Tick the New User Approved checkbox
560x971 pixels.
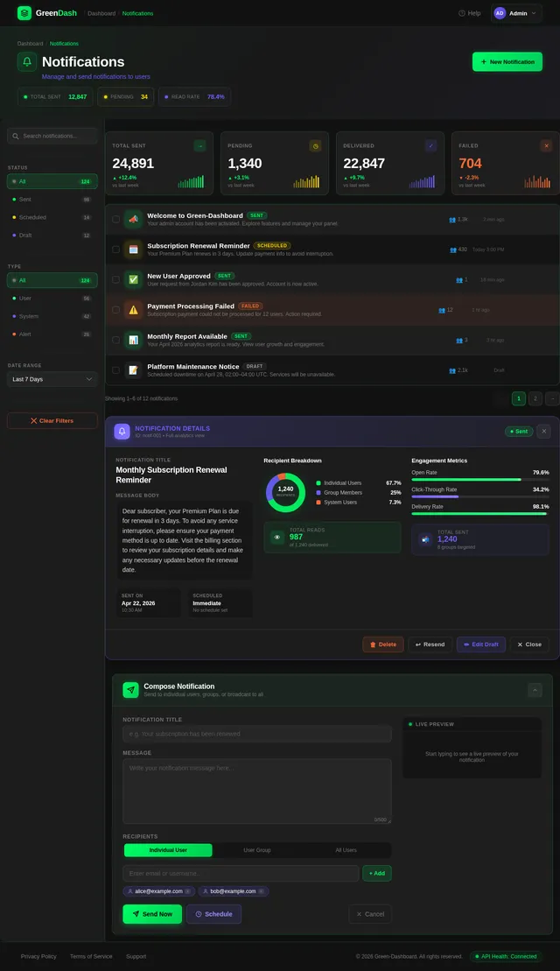(115, 280)
